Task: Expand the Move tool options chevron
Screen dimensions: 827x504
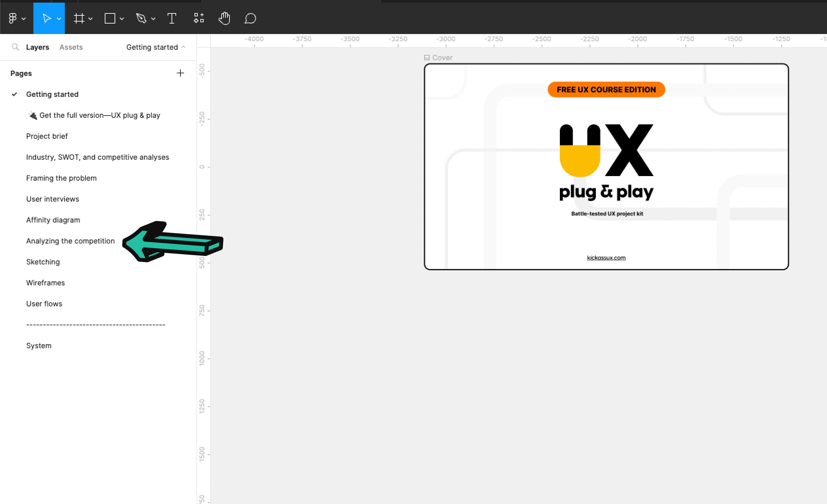Action: [x=59, y=19]
